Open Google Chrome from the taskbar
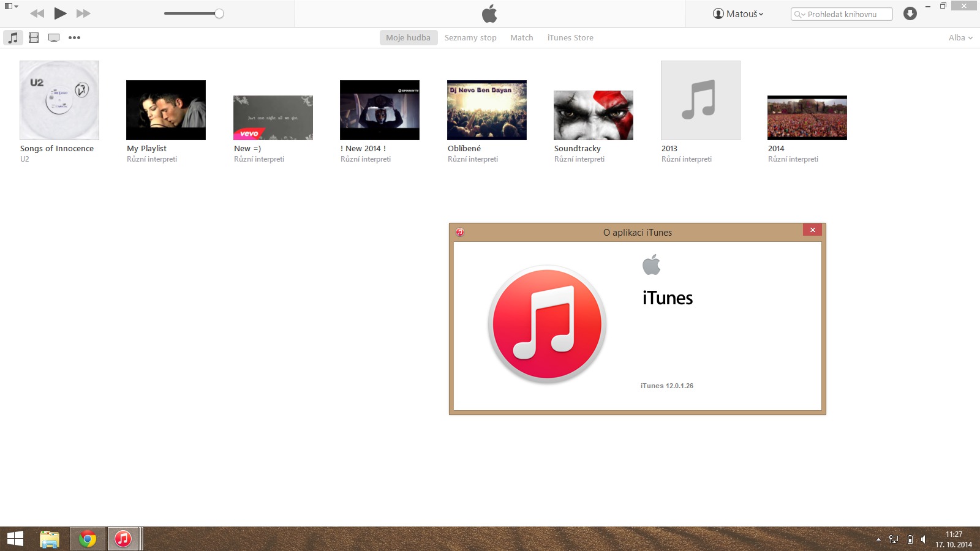Screen dimensions: 980x551 [87, 539]
